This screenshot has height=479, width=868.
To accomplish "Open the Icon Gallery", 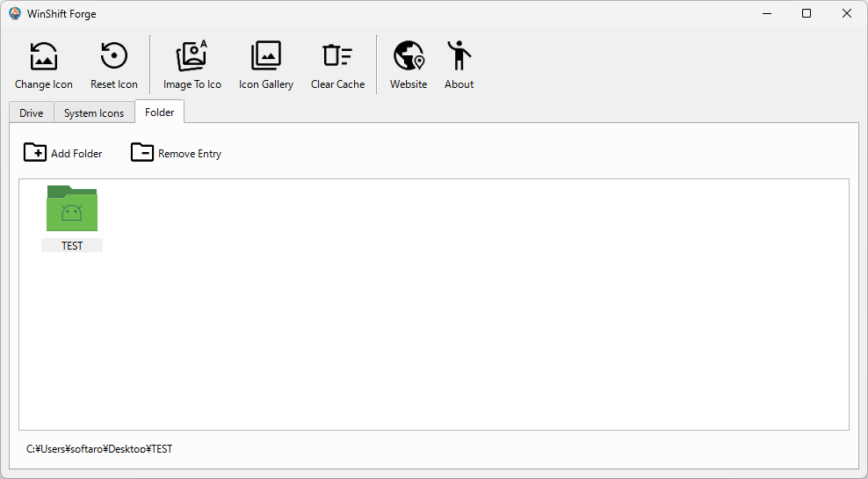I will (x=265, y=65).
